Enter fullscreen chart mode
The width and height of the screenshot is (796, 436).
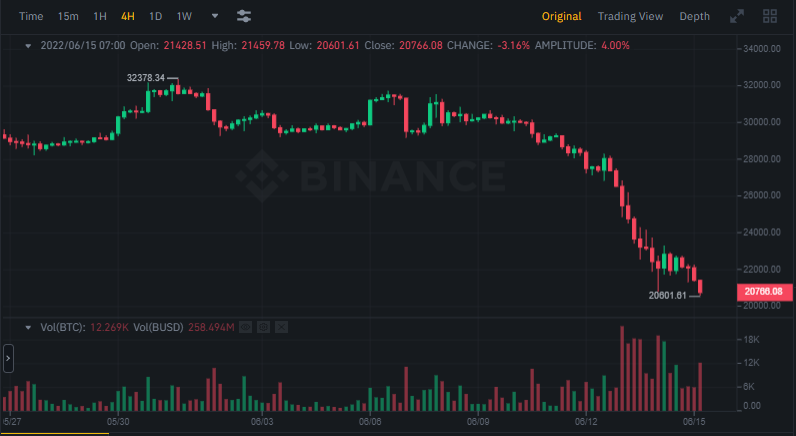pos(737,17)
